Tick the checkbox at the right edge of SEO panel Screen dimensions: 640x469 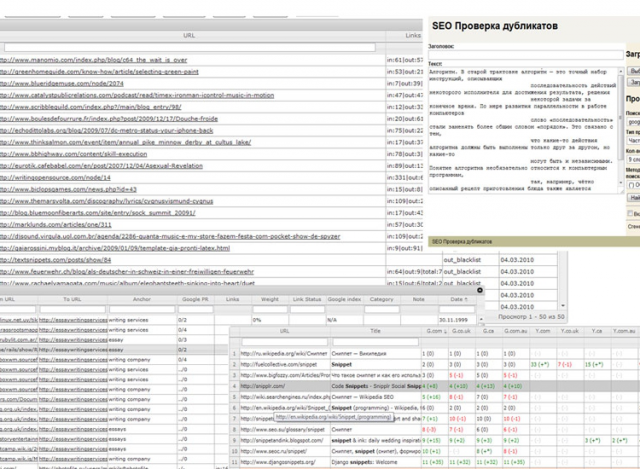click(x=630, y=213)
